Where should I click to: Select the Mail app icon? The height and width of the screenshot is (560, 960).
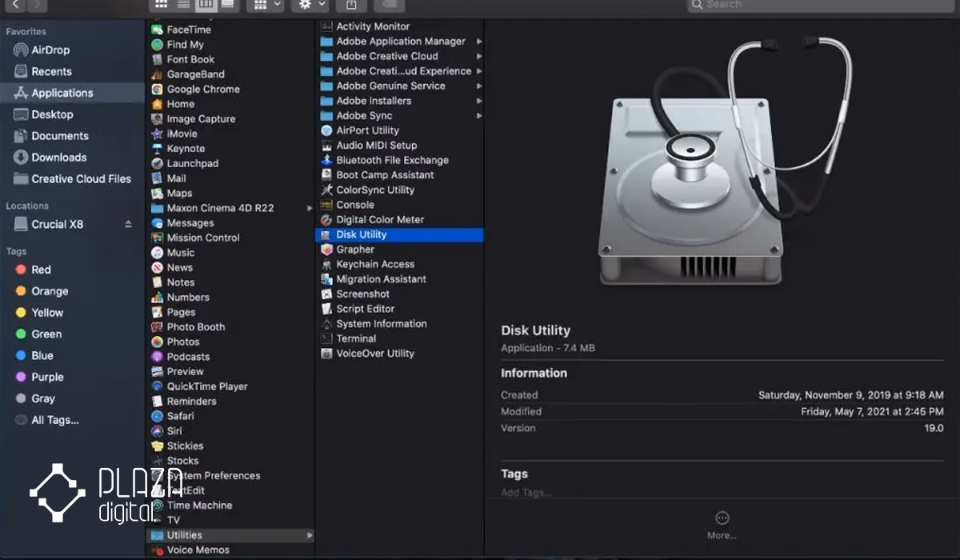point(158,178)
